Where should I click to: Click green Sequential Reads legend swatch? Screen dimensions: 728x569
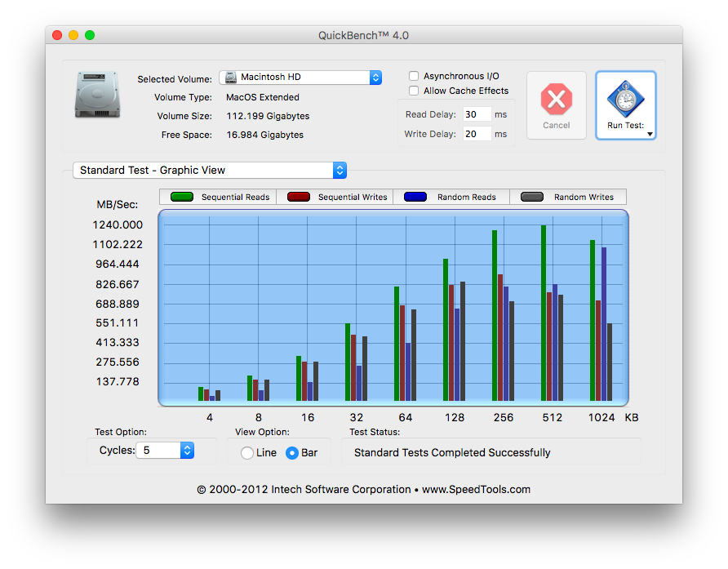click(182, 197)
